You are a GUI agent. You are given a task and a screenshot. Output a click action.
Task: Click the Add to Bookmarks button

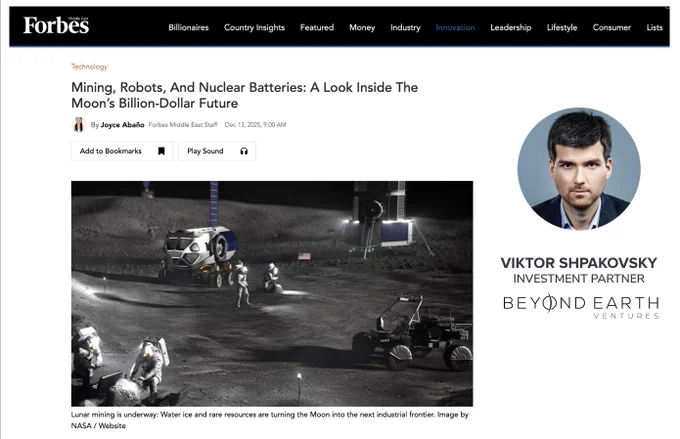[x=122, y=151]
